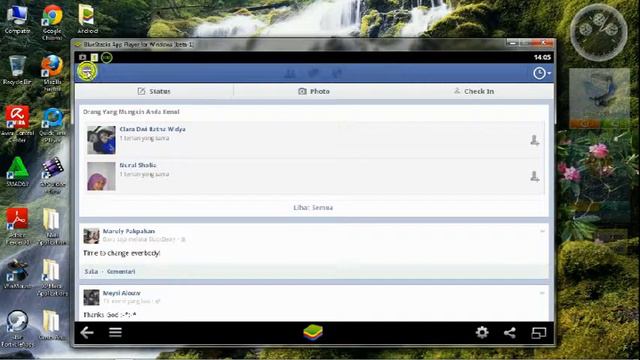Viewport: 640px width, 360px height.
Task: Open the Google Chrome desktop shortcut
Action: pos(52,22)
